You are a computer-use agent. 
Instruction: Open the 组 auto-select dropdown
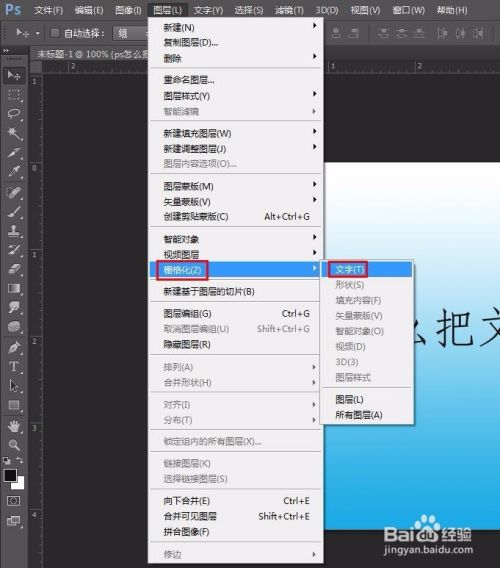click(130, 33)
